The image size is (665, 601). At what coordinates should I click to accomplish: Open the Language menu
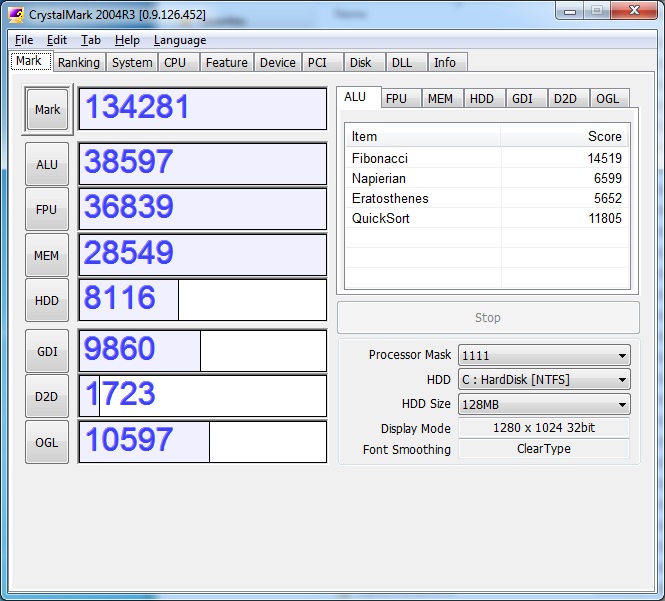(180, 40)
